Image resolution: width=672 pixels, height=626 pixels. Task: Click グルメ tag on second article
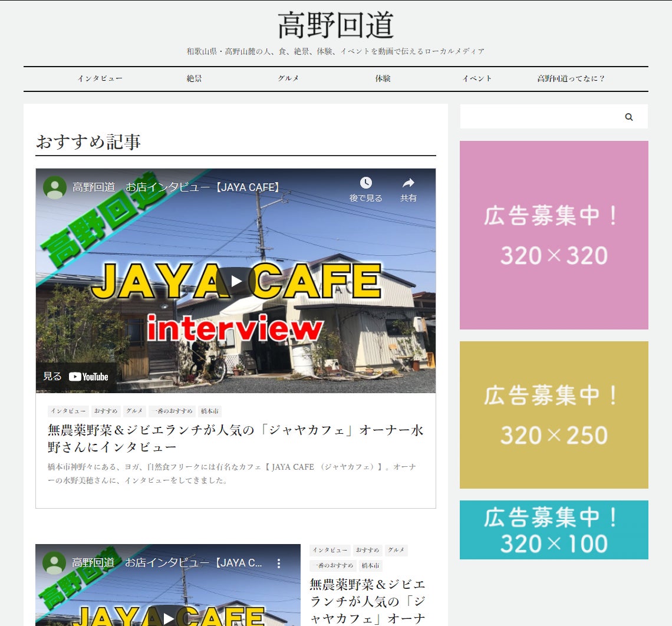[x=396, y=550]
